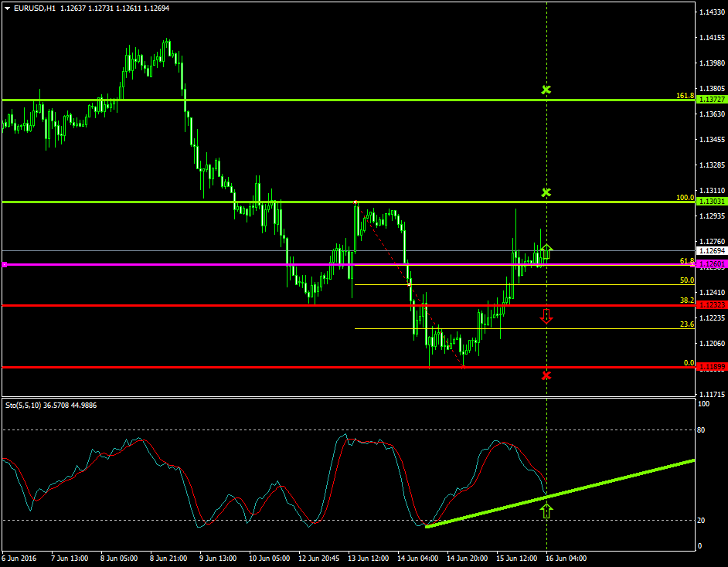Open the symbol dropdown triangle before EURUSD,H1

[8, 7]
